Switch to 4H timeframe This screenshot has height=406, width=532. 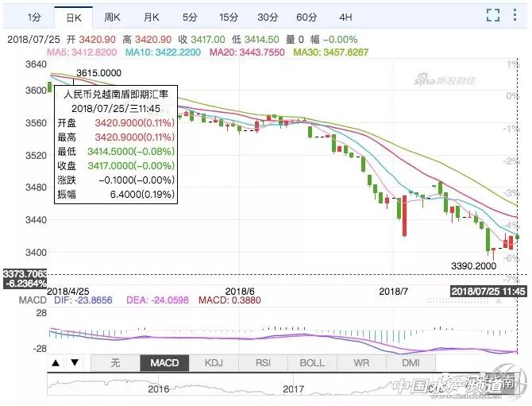[345, 16]
